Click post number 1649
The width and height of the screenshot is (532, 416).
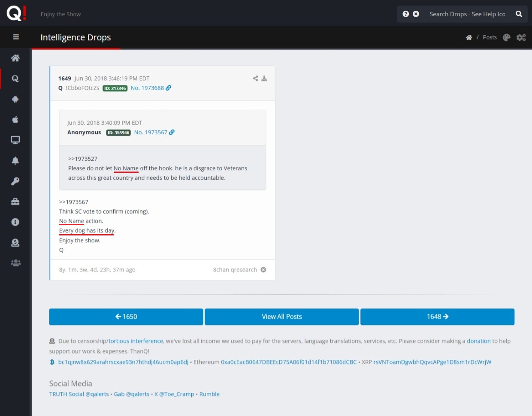point(65,78)
